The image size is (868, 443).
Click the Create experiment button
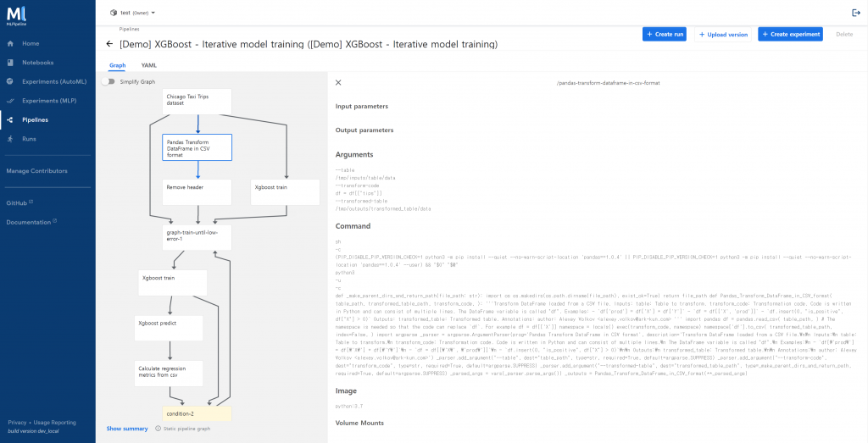791,34
